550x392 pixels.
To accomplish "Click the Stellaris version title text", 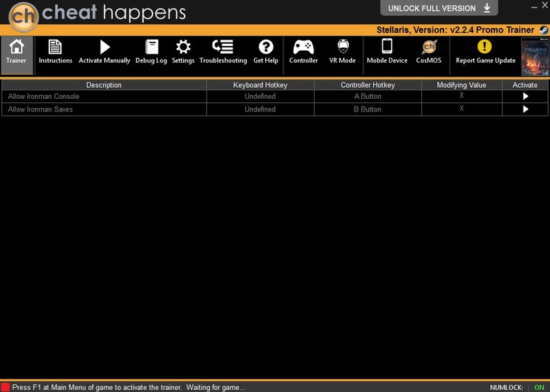I will 455,30.
